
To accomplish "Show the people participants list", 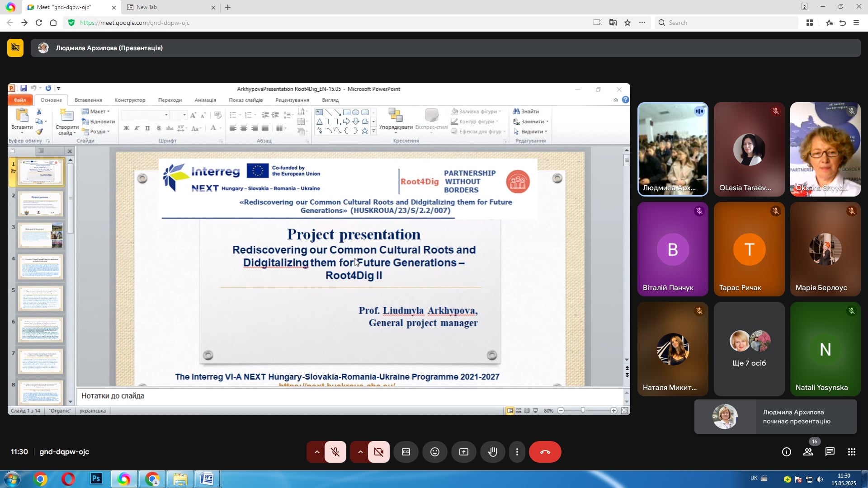I will (808, 452).
